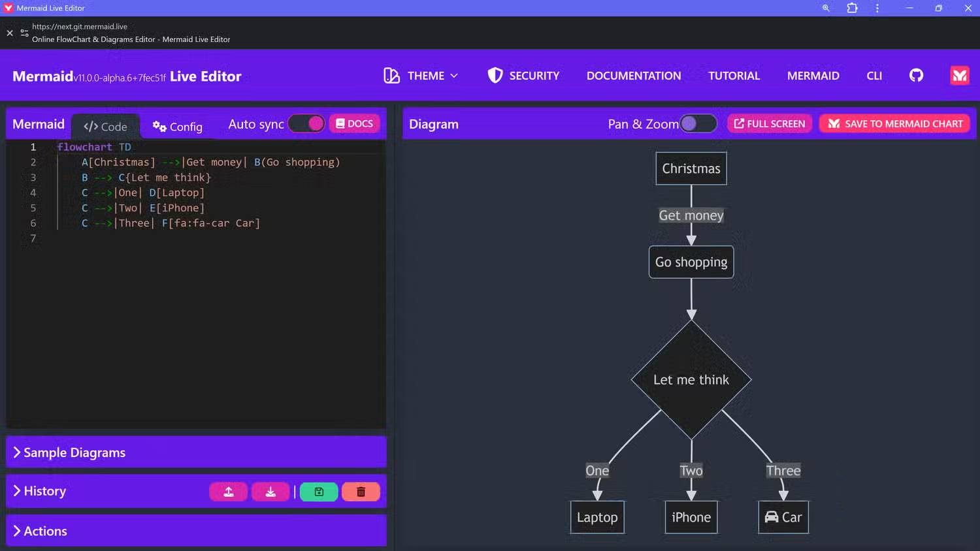This screenshot has width=980, height=551.
Task: Open the browser extensions puzzle icon
Action: click(x=852, y=8)
